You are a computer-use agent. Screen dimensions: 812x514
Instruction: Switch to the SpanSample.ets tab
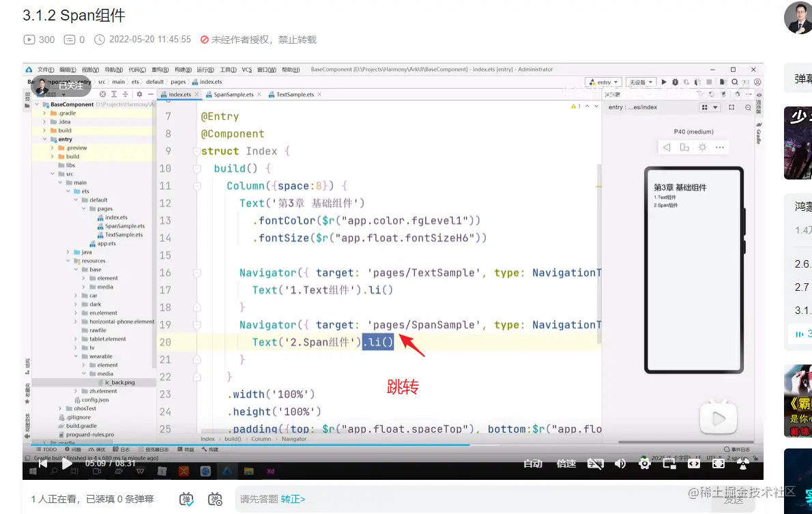coord(233,94)
